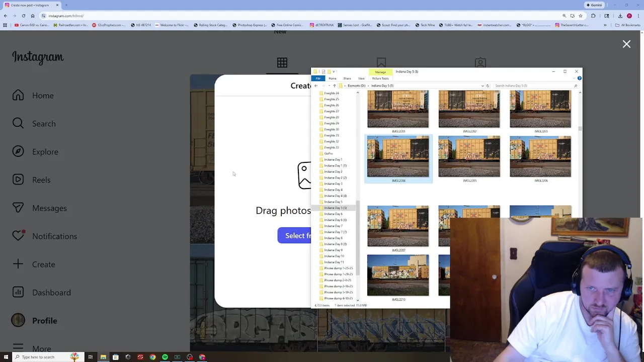The height and width of the screenshot is (362, 644).
Task: Click the Manage contextual tab
Action: pyautogui.click(x=380, y=72)
